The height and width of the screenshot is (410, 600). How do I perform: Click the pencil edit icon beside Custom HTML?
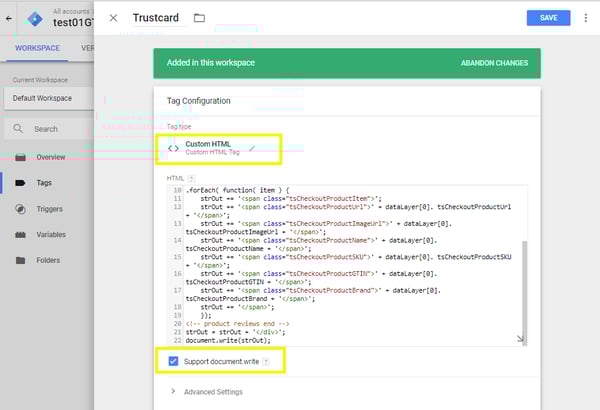[252, 148]
